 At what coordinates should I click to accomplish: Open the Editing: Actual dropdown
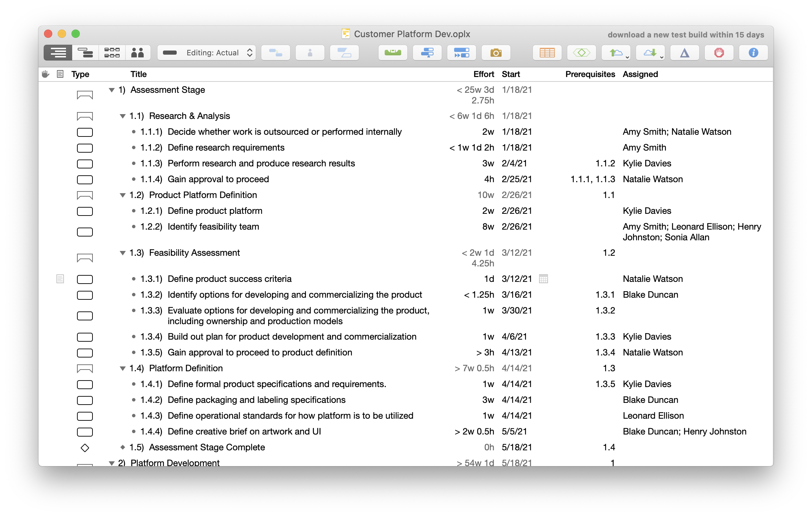point(207,53)
